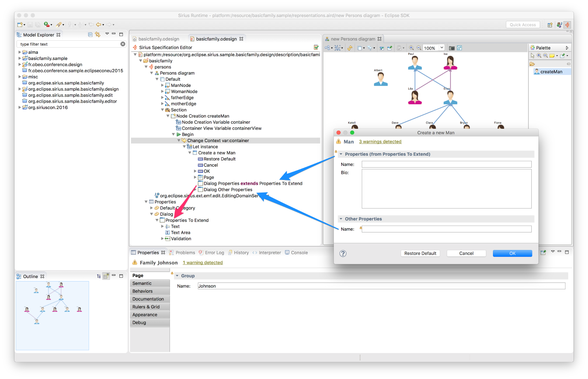Expand the alma project

pos(20,52)
